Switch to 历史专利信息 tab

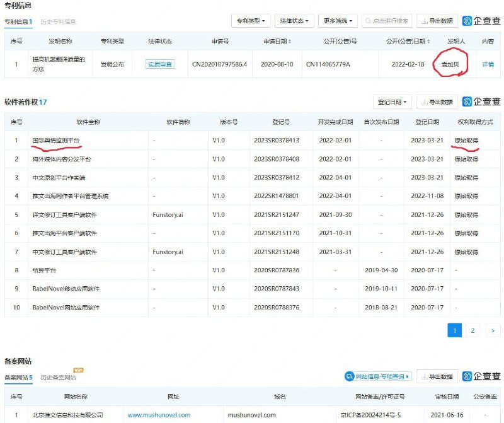tap(58, 21)
